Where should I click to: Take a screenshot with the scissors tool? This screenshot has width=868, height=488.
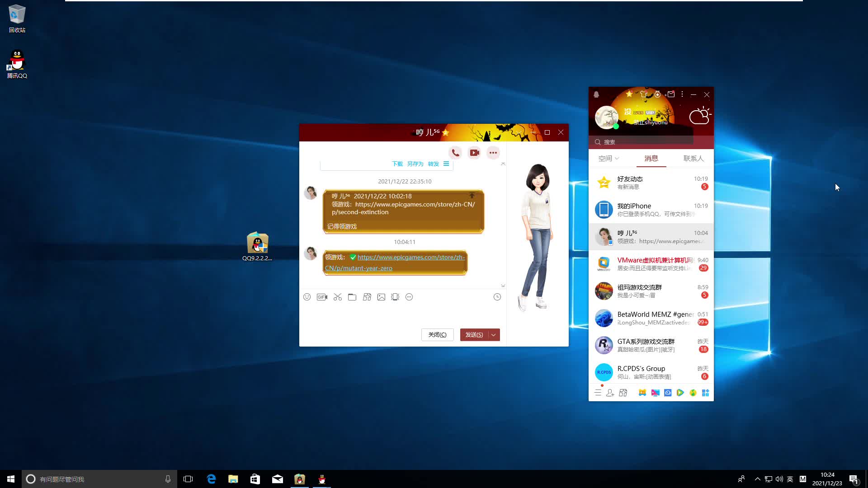[338, 297]
